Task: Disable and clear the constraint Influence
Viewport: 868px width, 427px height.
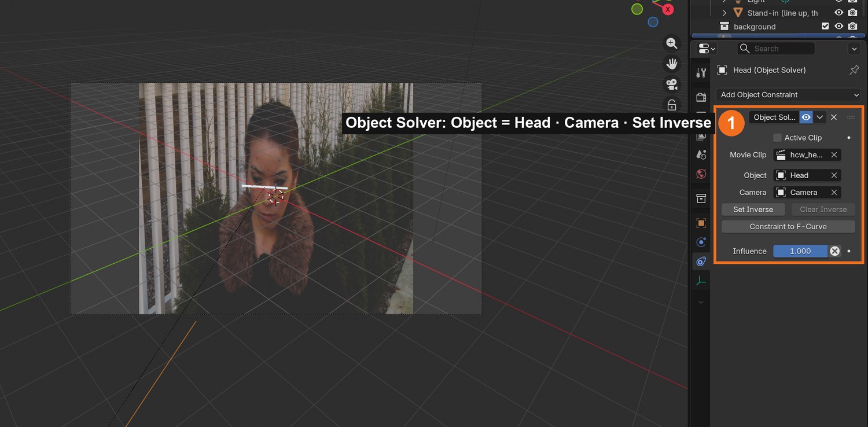Action: (834, 251)
